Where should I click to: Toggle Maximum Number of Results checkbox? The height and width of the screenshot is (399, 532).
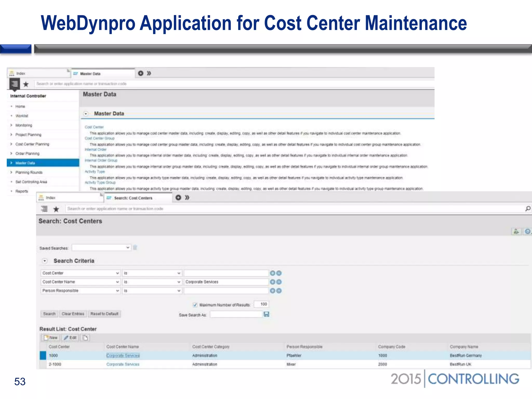195,305
